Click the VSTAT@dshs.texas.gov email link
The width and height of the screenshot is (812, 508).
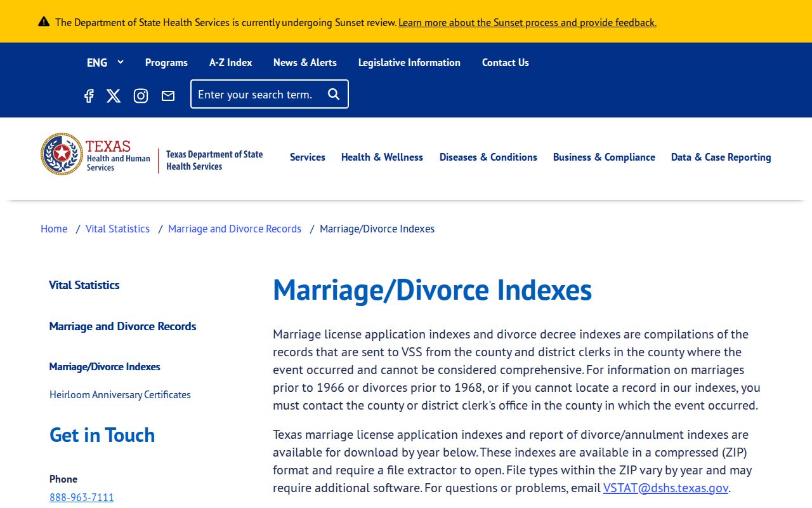(x=665, y=488)
